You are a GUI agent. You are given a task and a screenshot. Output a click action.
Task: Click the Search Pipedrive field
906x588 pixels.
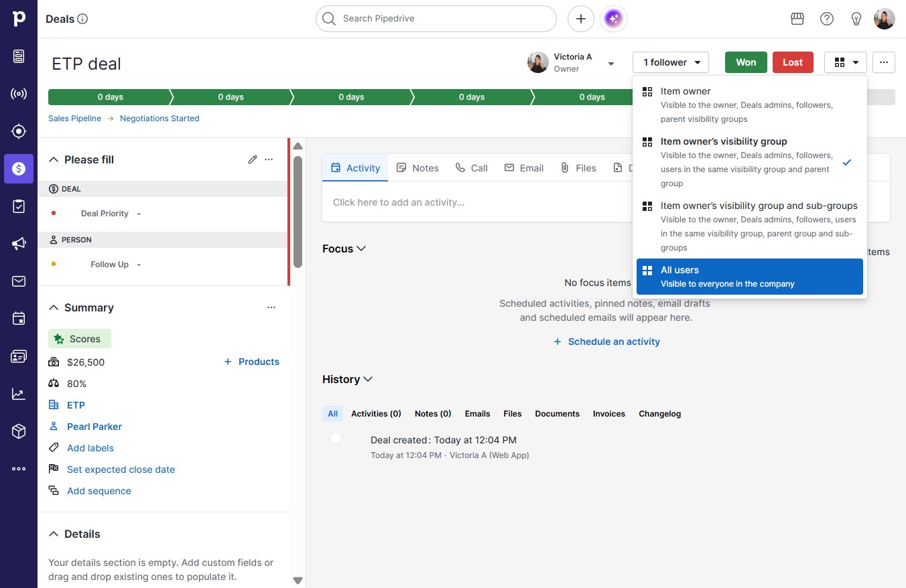436,19
